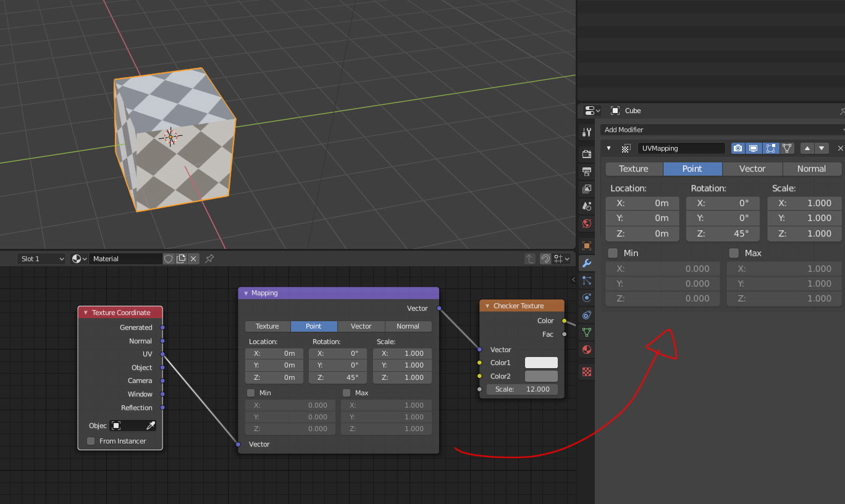Select Texture tab in Mapping node
This screenshot has width=845, height=504.
coord(267,326)
